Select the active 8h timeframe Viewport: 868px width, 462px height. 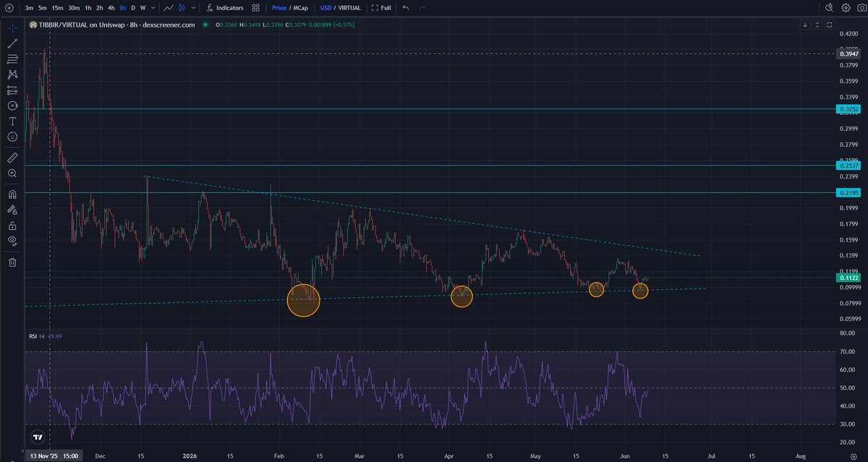click(123, 8)
